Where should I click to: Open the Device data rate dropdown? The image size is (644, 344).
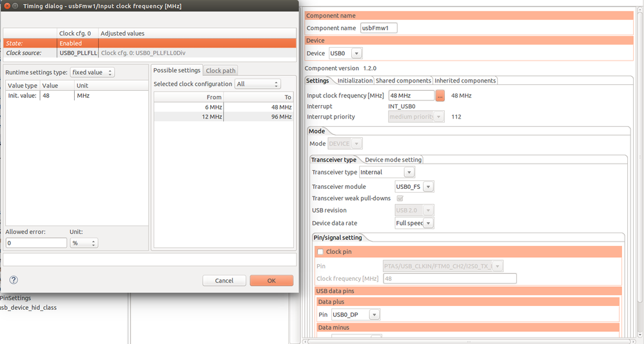[414, 223]
